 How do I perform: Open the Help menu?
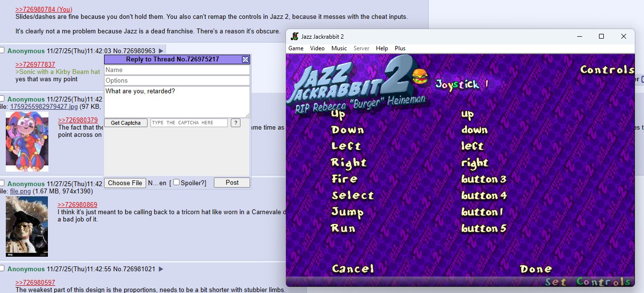(x=382, y=48)
